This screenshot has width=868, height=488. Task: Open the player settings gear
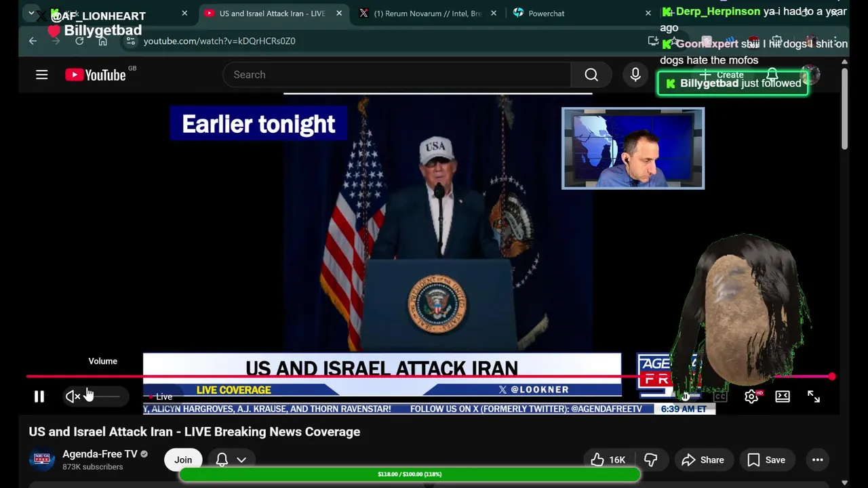tap(751, 396)
